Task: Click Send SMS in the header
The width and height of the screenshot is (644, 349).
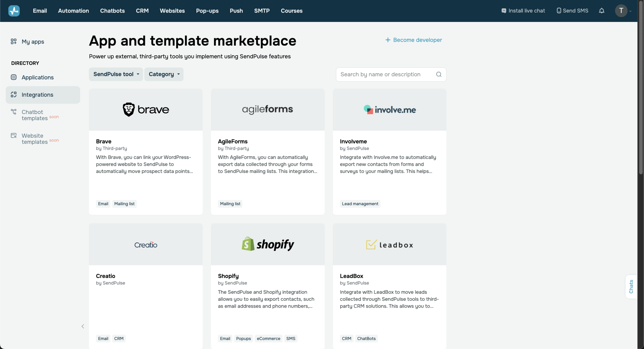Action: click(x=573, y=11)
